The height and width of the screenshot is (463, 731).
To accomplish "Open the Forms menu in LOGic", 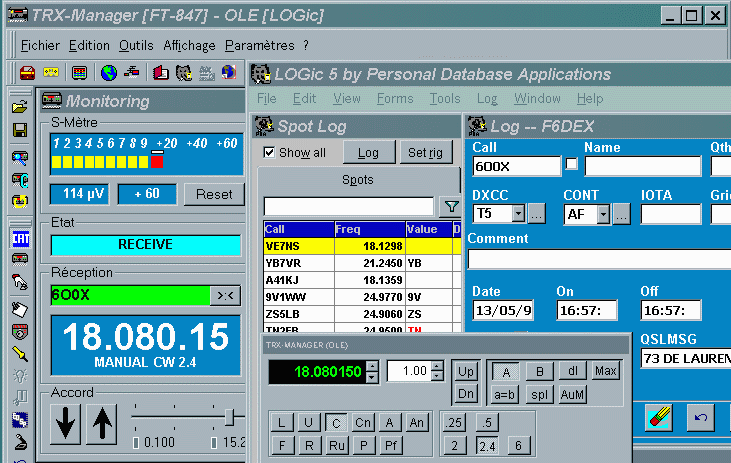I will (395, 98).
